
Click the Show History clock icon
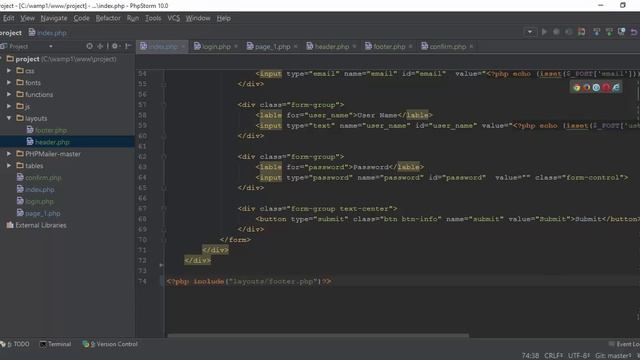pos(621,32)
